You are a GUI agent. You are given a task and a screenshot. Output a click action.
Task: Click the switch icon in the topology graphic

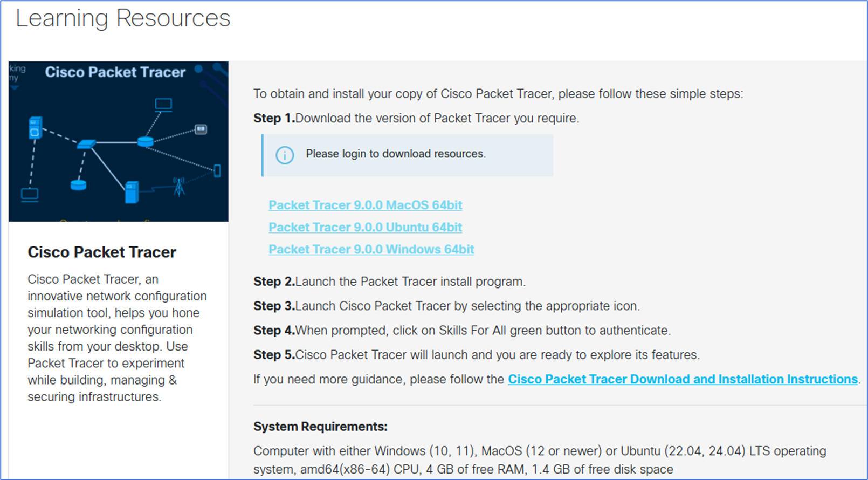[87, 144]
